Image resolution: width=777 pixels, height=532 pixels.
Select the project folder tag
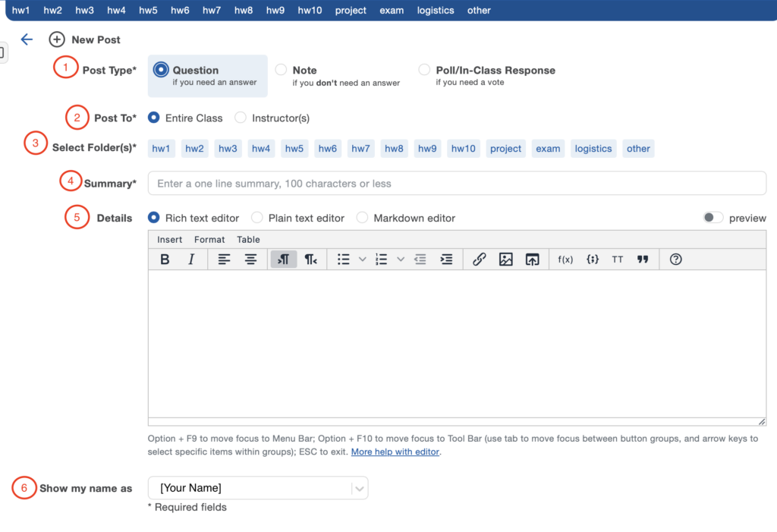(505, 149)
